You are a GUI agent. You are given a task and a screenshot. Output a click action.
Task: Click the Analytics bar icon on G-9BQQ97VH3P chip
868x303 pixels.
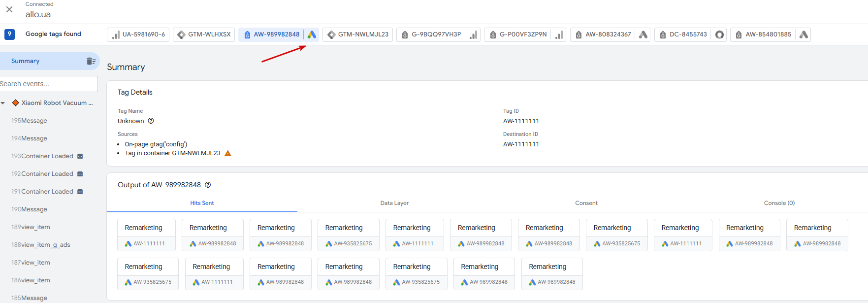click(x=474, y=34)
